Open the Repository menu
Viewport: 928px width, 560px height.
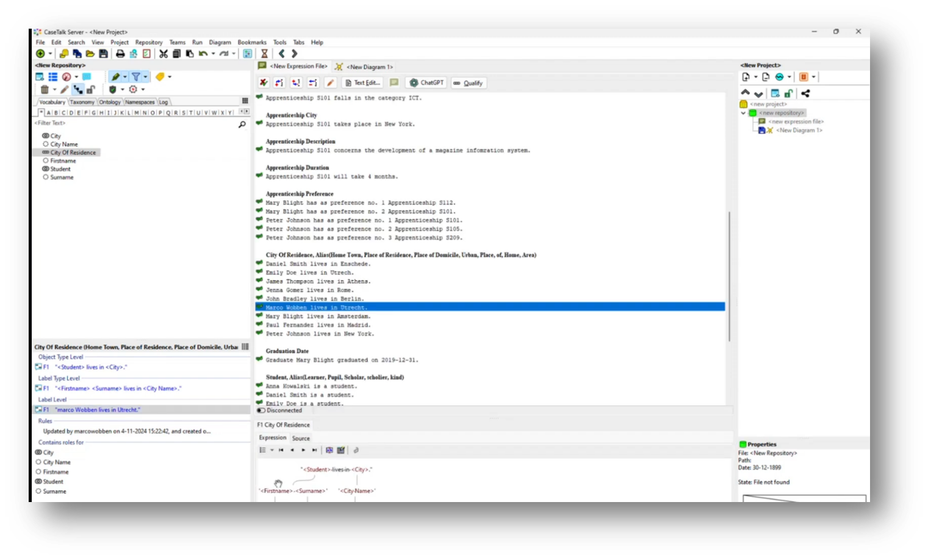[149, 42]
